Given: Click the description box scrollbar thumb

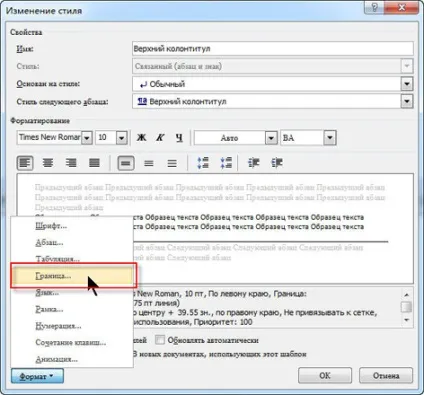Looking at the screenshot, I should 406,307.
